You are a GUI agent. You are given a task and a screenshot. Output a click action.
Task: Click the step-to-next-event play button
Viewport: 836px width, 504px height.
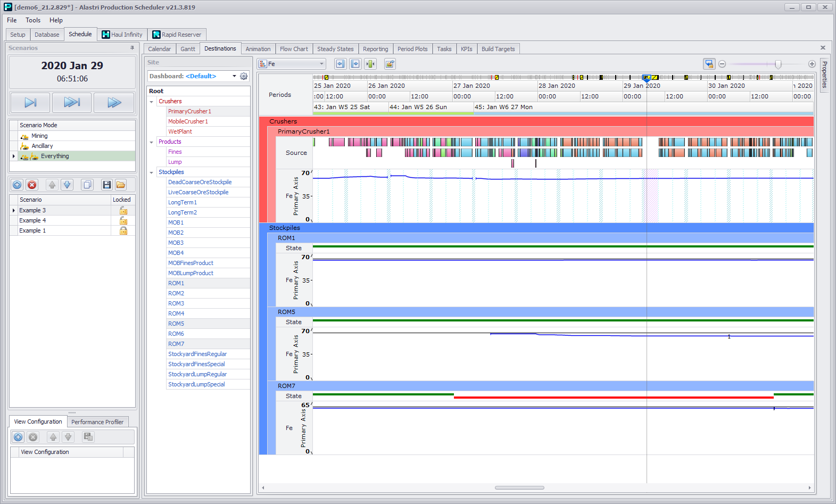point(30,102)
